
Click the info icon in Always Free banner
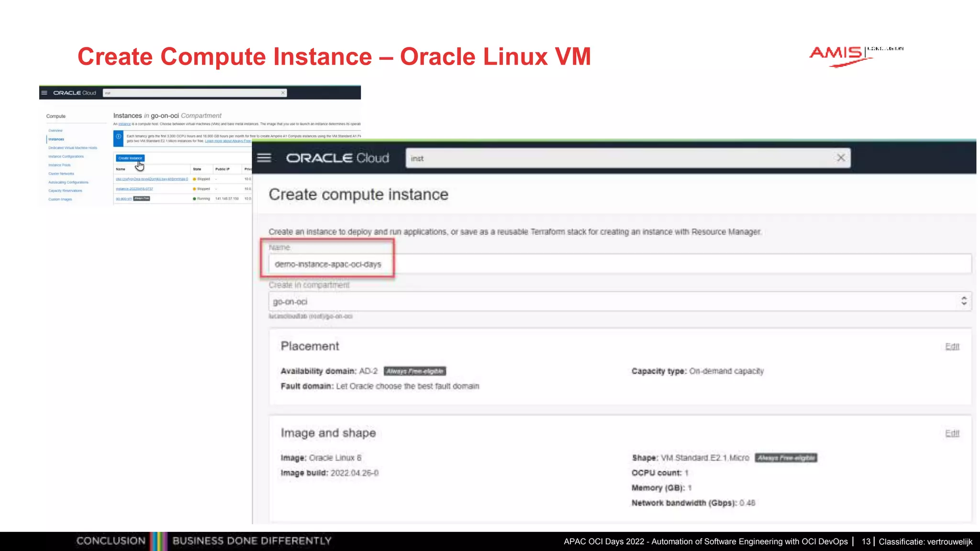point(119,137)
